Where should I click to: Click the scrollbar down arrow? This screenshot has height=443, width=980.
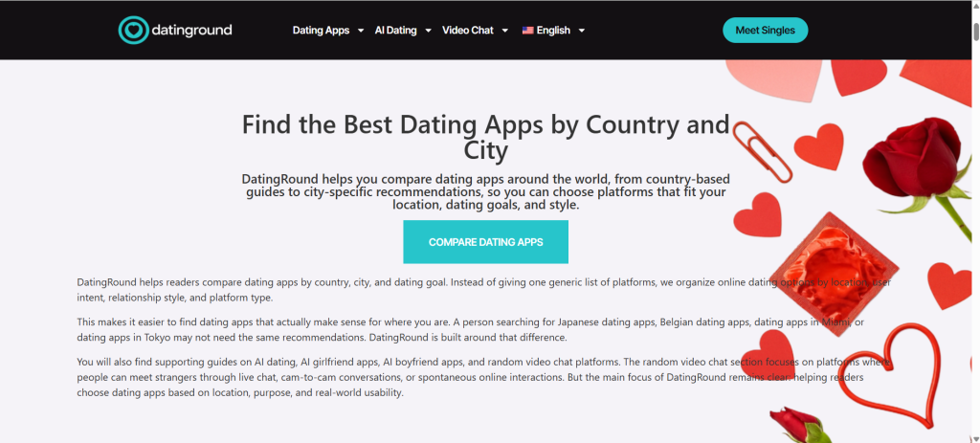point(975,438)
